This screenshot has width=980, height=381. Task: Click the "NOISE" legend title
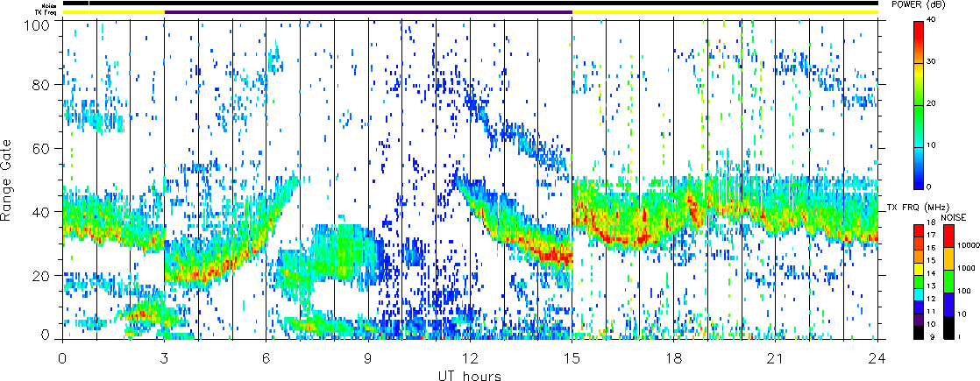[954, 217]
